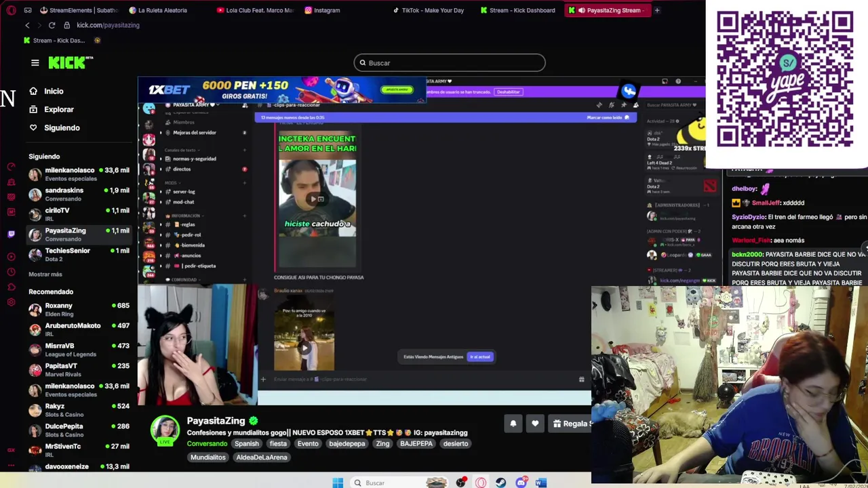Screen dimensions: 868x488
Task: Switch to the Lola Club tab
Action: pyautogui.click(x=256, y=10)
